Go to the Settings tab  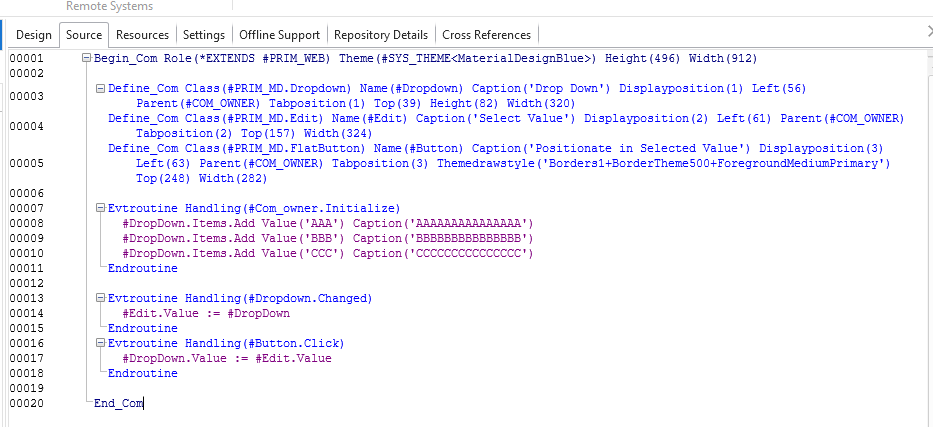[204, 35]
